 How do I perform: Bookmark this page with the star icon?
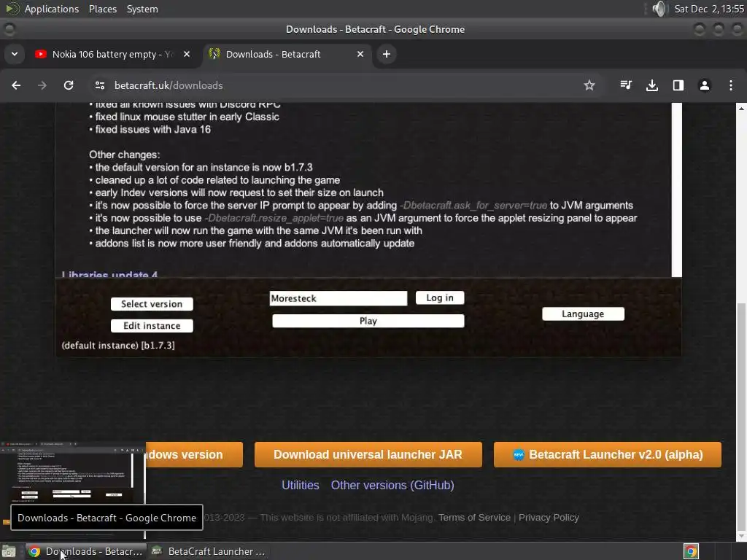(589, 85)
